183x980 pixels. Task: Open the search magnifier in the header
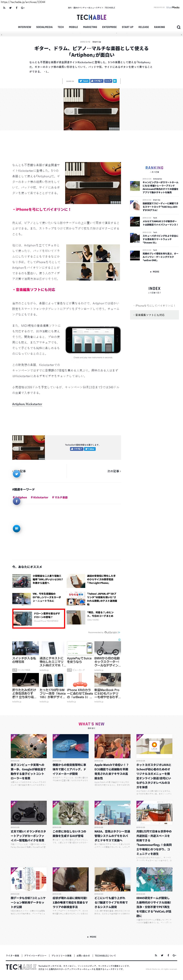pos(179,27)
